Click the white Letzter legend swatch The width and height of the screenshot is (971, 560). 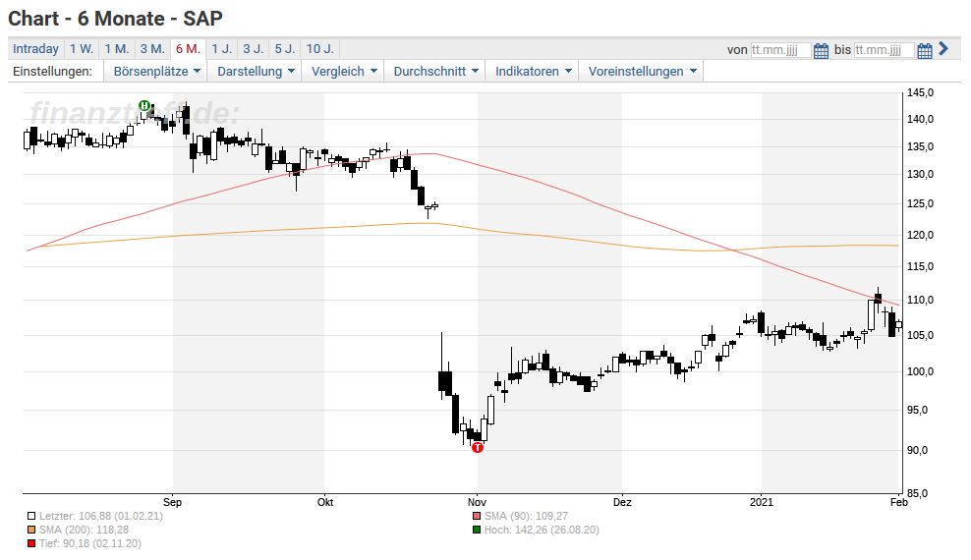31,516
